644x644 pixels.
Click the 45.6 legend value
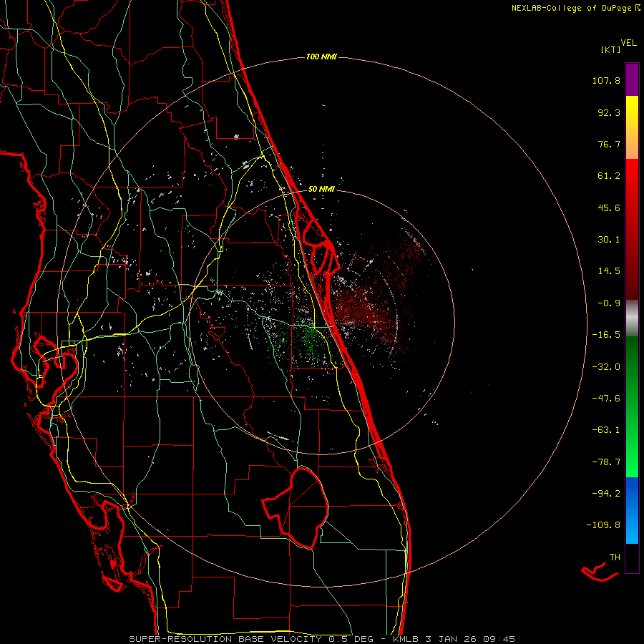point(609,208)
